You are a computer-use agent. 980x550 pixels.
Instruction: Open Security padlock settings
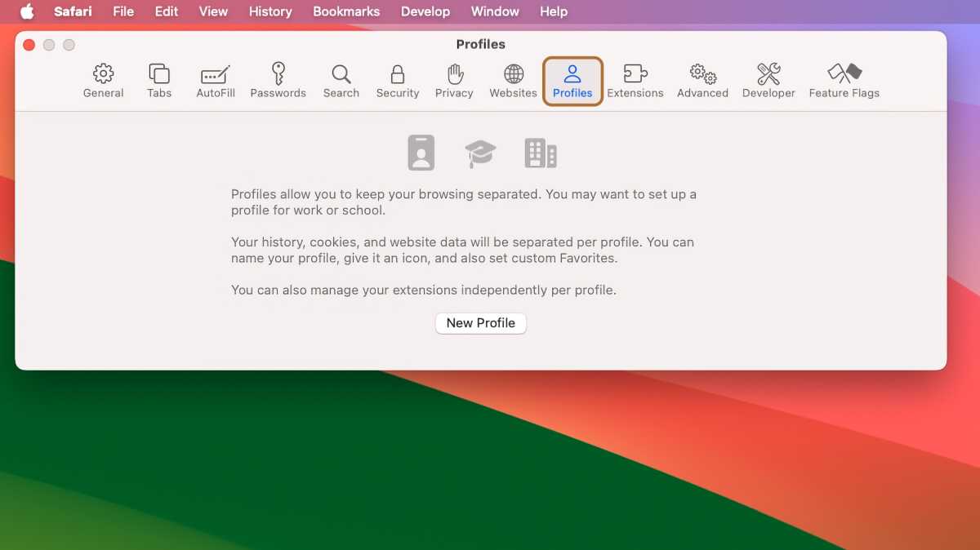[x=398, y=81]
